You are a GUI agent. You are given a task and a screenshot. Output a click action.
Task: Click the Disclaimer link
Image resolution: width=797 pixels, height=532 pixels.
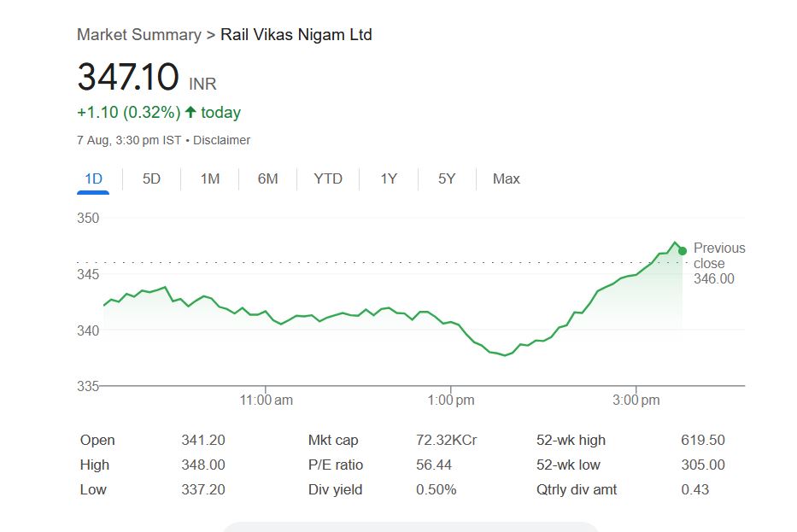pos(221,140)
